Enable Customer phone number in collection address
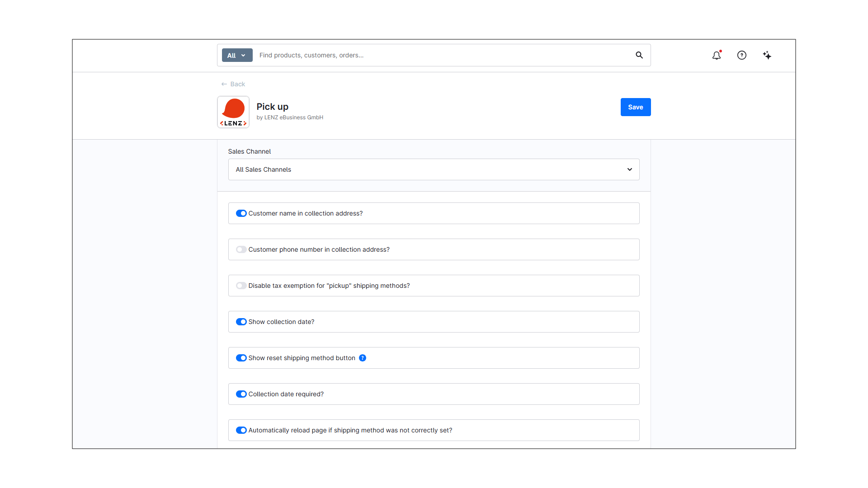 [241, 249]
